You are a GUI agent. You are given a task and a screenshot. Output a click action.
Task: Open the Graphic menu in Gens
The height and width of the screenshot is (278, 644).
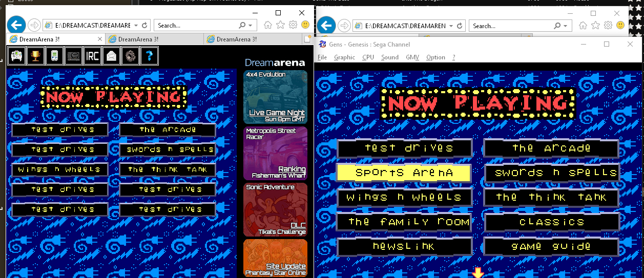pyautogui.click(x=344, y=57)
